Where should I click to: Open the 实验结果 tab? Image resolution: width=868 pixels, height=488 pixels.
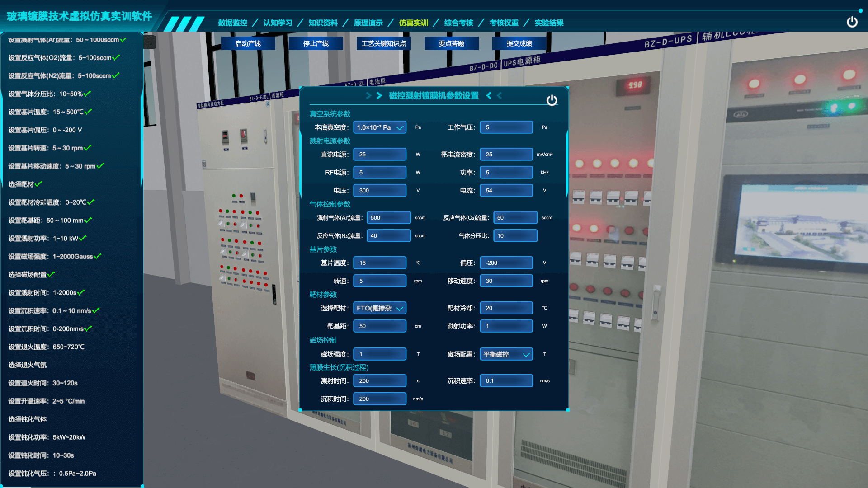pyautogui.click(x=549, y=23)
